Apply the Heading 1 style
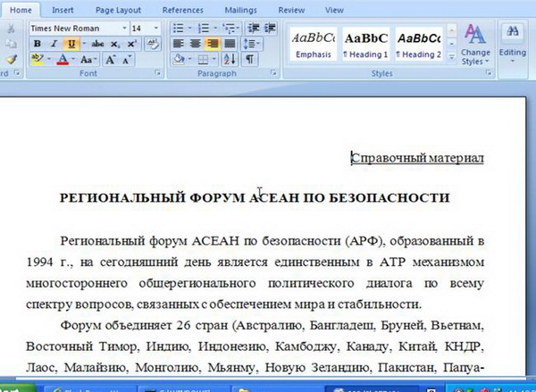The height and width of the screenshot is (392, 536). pos(365,45)
